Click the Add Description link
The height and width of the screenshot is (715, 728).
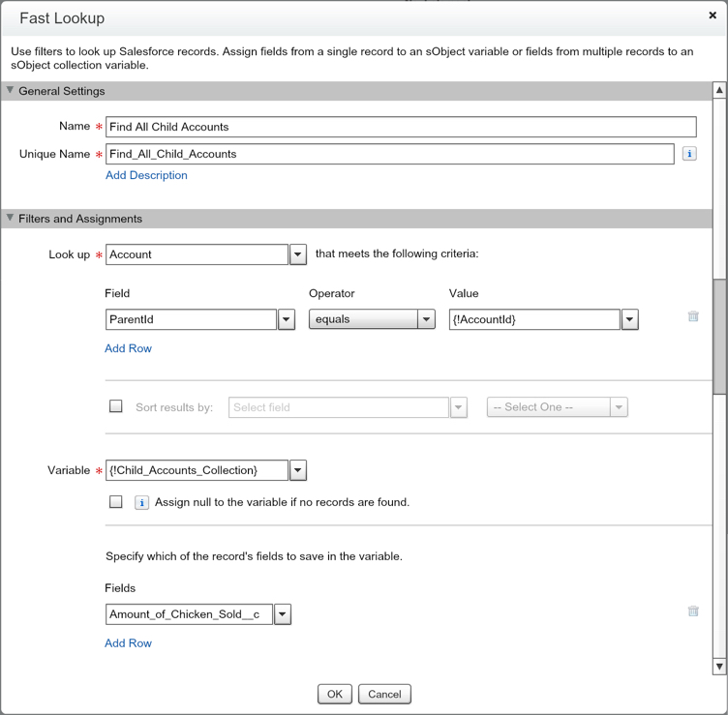coord(146,175)
